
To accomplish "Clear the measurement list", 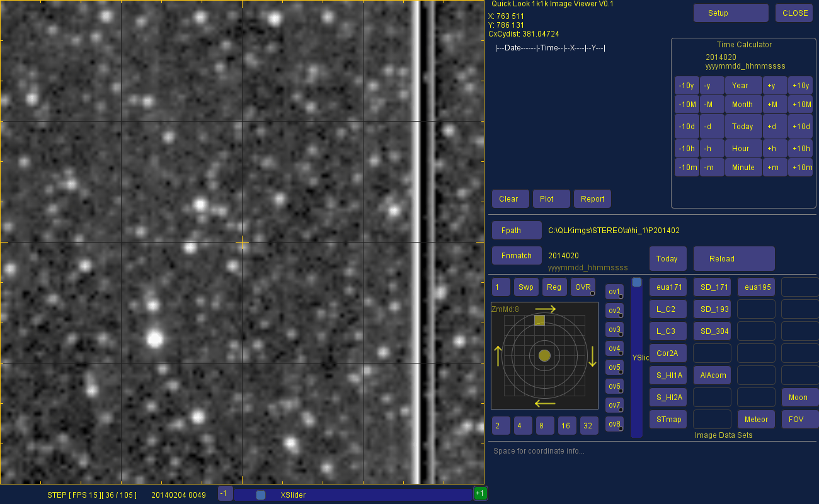I will (510, 199).
